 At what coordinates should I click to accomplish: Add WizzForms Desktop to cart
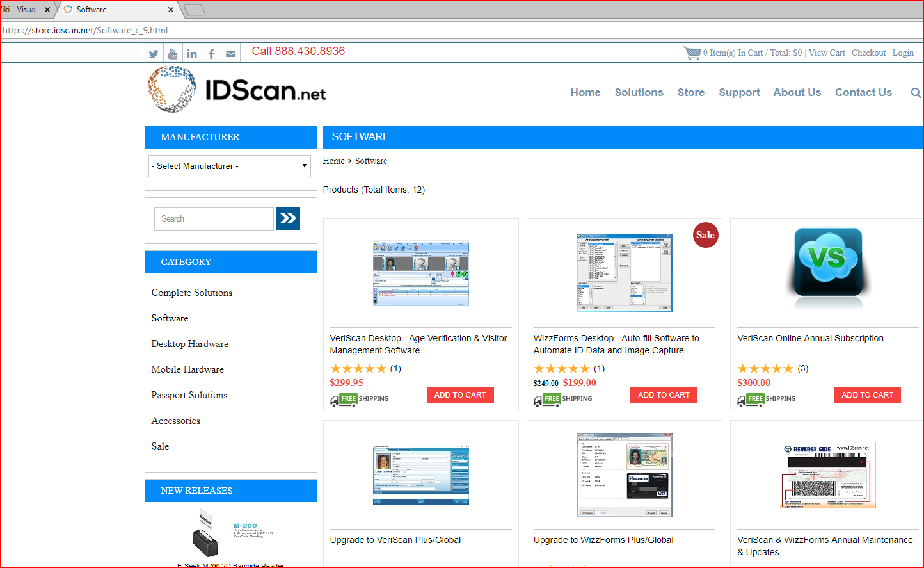point(664,395)
